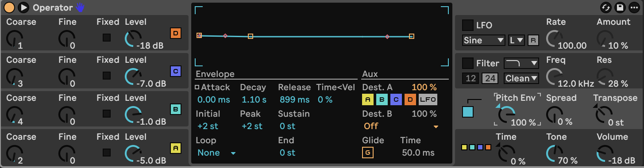644x168 pixels.
Task: Click the device title bar fold arrow
Action: point(23,8)
